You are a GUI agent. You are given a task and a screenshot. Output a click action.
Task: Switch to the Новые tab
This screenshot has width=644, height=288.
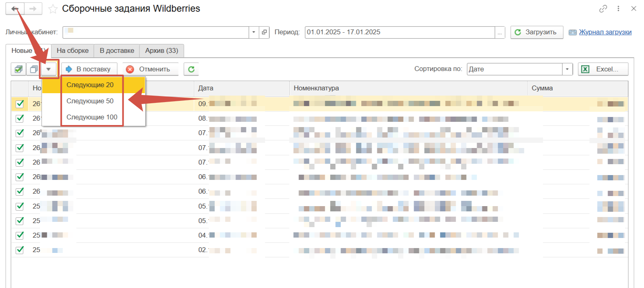point(27,51)
